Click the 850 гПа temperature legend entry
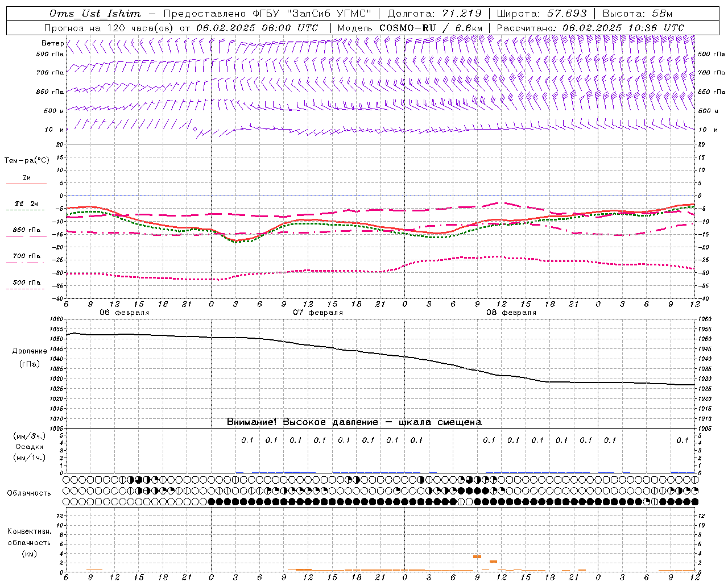The height and width of the screenshot is (582, 728). click(x=26, y=230)
